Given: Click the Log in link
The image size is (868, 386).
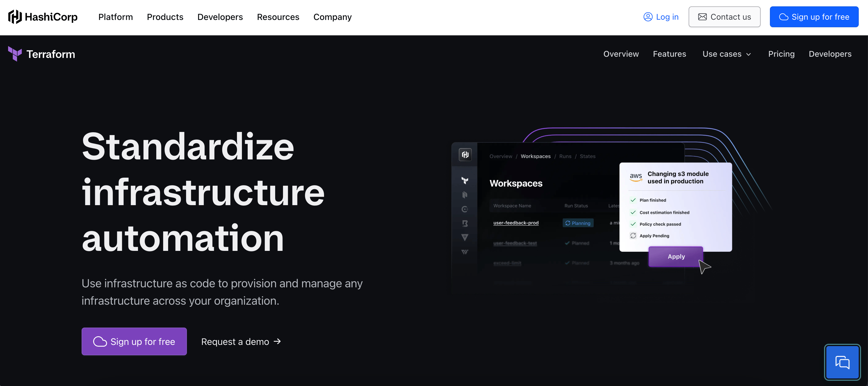Looking at the screenshot, I should tap(661, 17).
